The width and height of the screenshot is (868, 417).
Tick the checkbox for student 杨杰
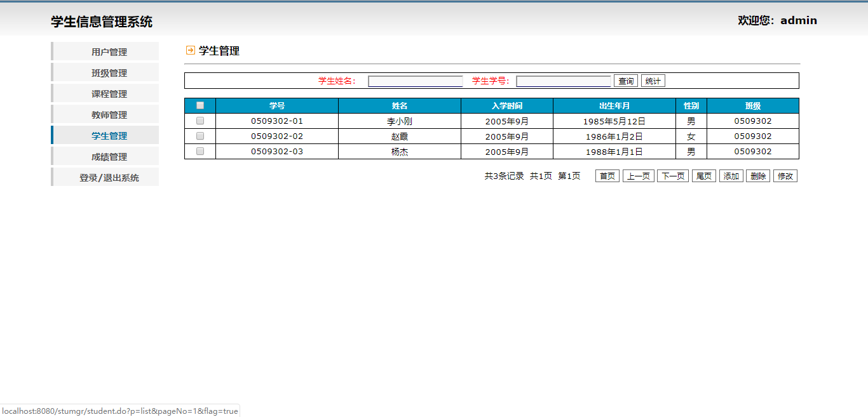click(x=200, y=151)
